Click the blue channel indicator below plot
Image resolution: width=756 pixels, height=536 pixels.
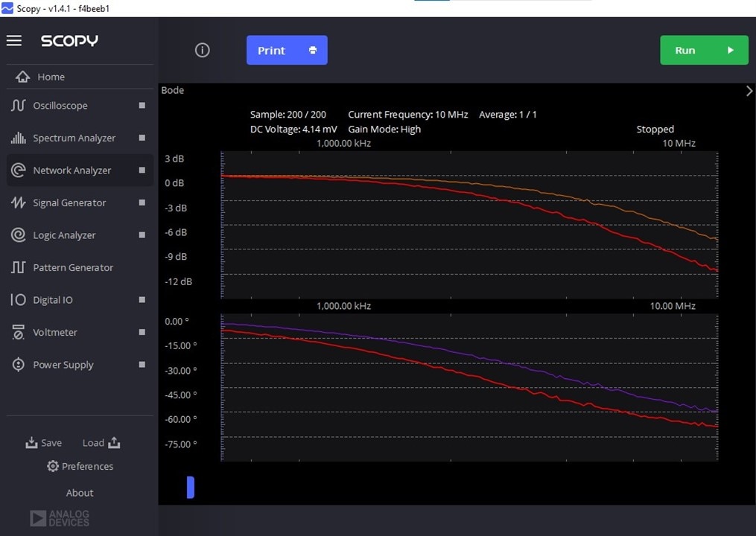(191, 487)
